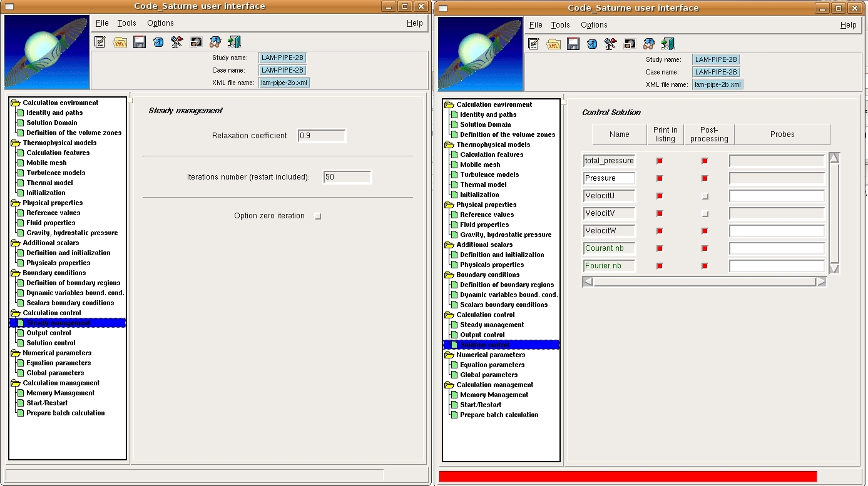Click the floppy disk save icon in Steady management window
This screenshot has width=868, height=486.
(x=140, y=42)
